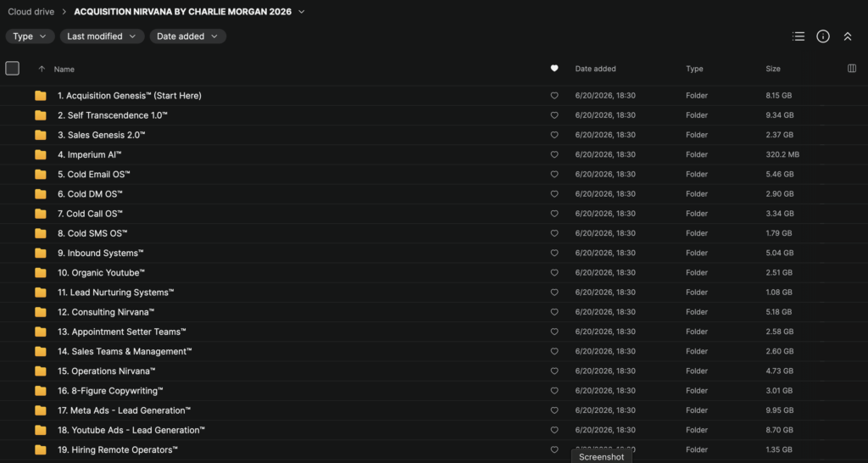Viewport: 868px width, 463px height.
Task: Open folder icon for 8-Figure Copywriting
Action: (41, 391)
